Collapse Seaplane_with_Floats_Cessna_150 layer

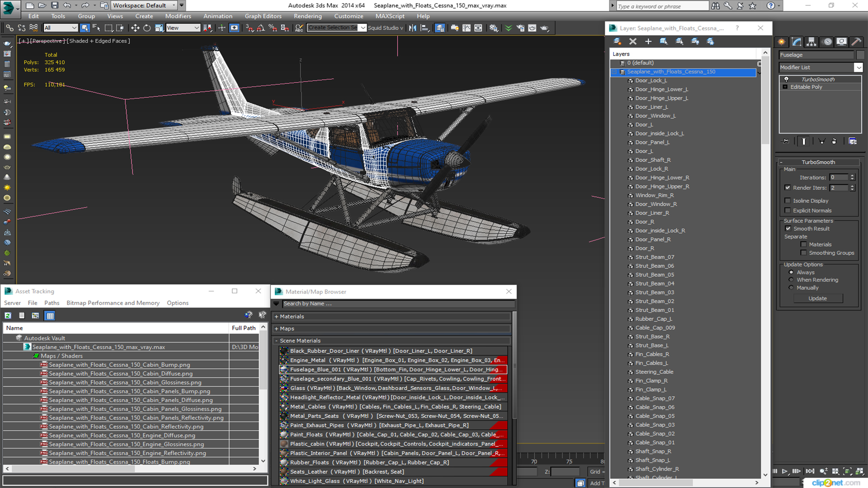pos(614,72)
